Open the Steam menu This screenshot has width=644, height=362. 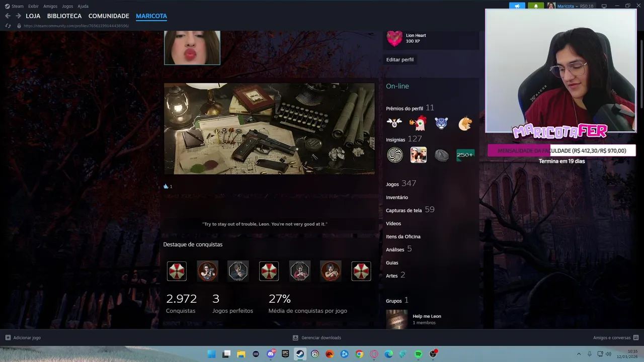click(x=14, y=6)
